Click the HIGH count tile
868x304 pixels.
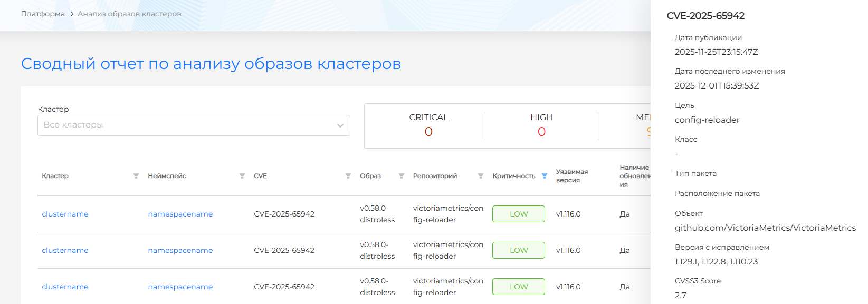[541, 125]
